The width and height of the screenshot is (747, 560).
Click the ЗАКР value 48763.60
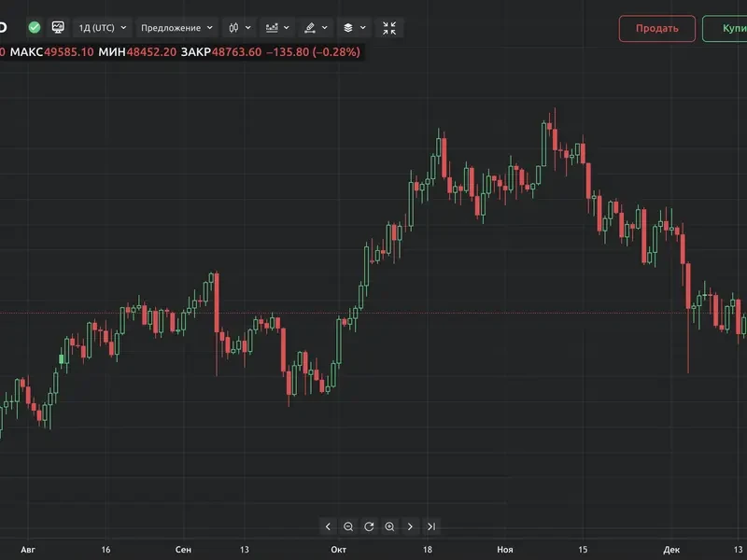pos(236,52)
